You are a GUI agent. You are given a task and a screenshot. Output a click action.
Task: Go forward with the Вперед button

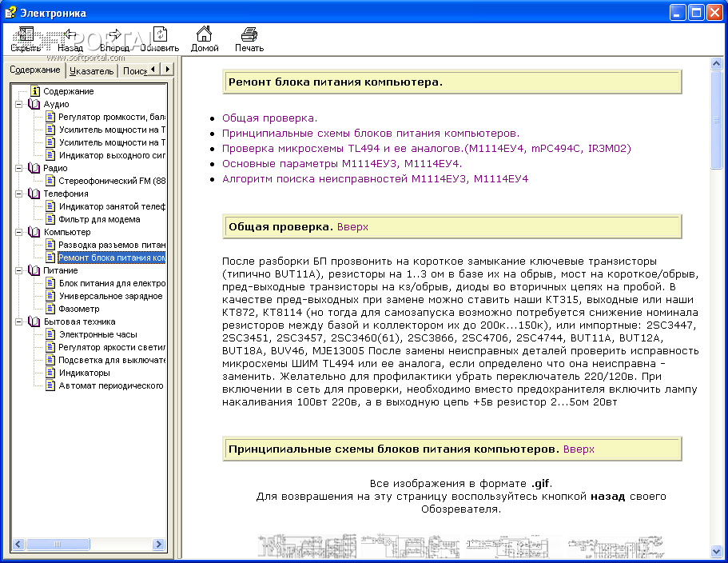tap(114, 39)
